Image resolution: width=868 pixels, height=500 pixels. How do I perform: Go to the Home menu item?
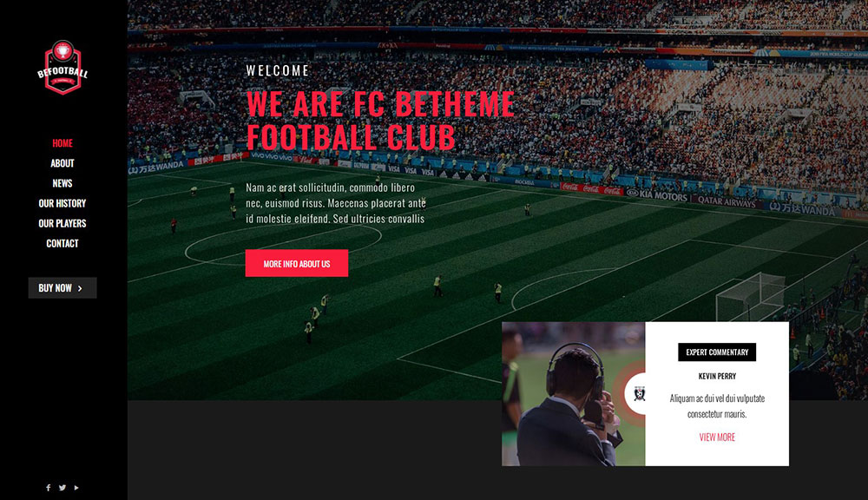coord(62,143)
